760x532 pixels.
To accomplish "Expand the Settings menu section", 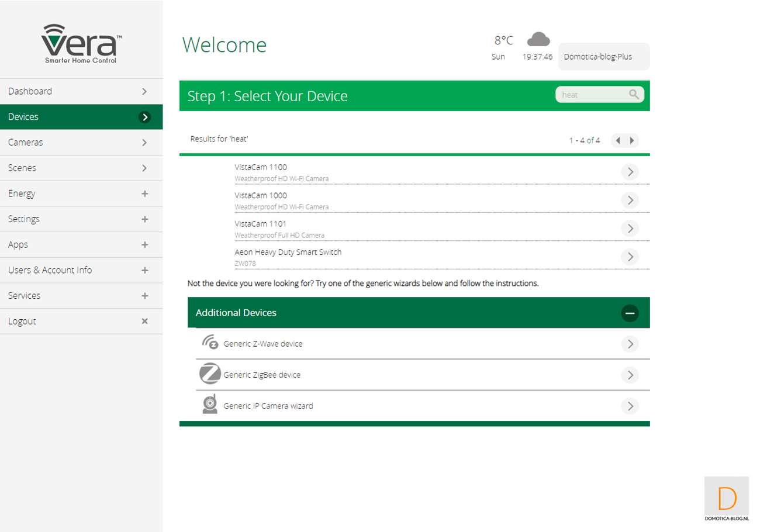I will (x=144, y=219).
